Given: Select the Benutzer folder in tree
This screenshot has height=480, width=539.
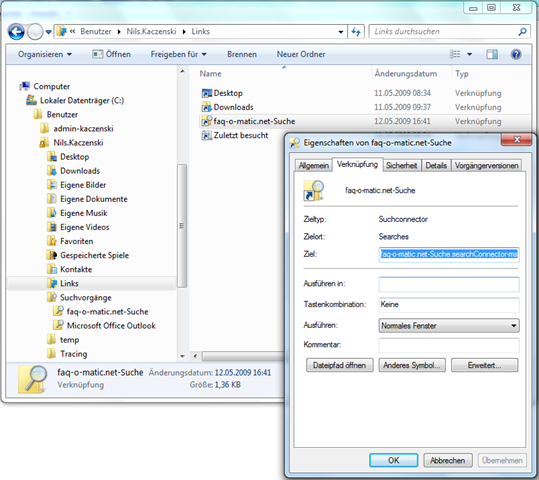Looking at the screenshot, I should point(56,114).
